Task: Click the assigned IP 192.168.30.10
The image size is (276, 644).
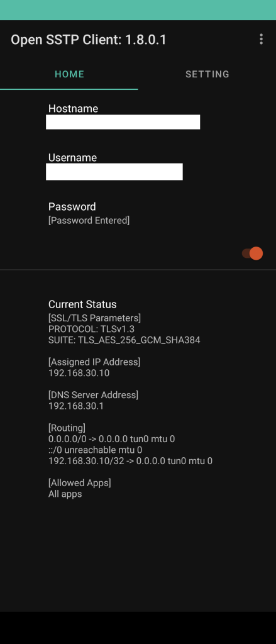Action: (x=79, y=373)
